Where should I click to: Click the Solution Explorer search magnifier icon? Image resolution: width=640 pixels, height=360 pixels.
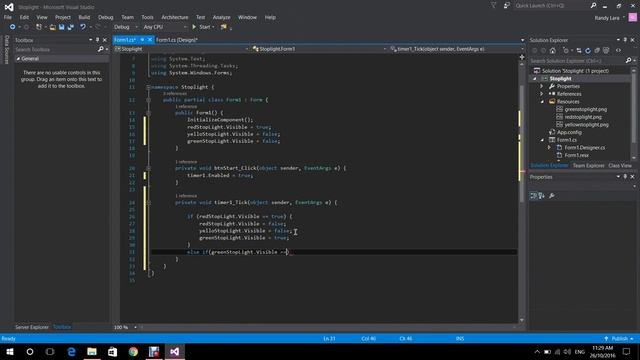[628, 60]
